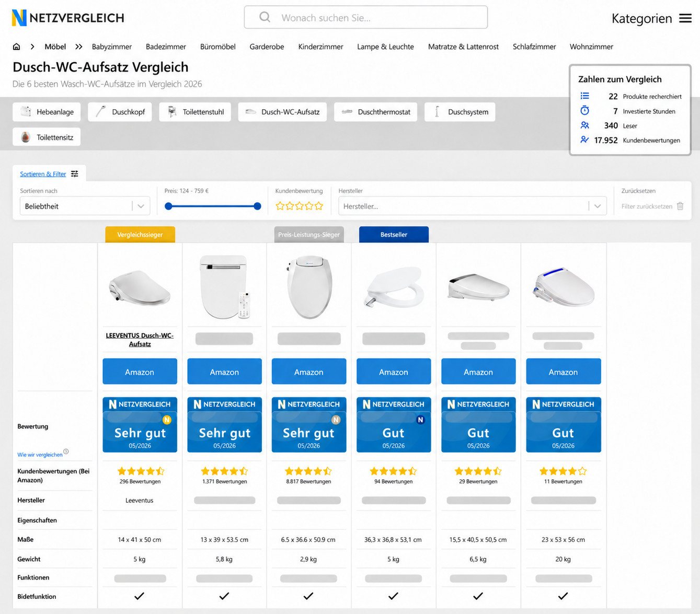
Task: Go to the Lampe & Leuchte category
Action: point(385,47)
